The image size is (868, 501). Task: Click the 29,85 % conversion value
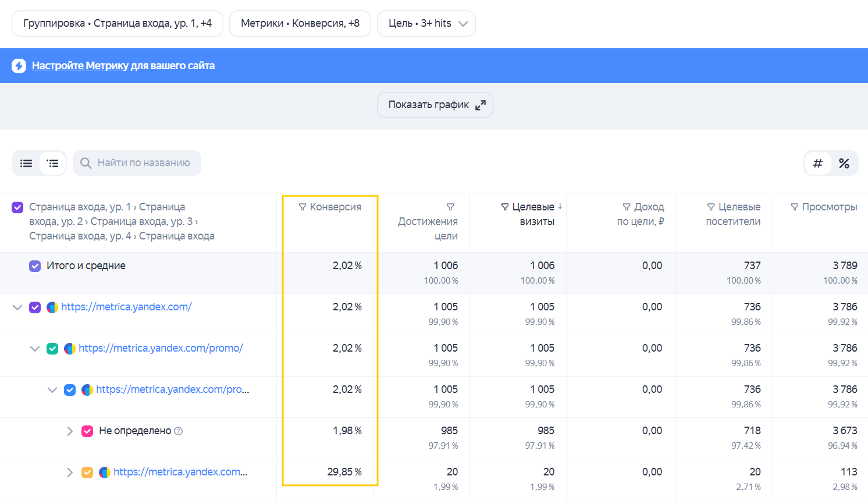344,472
